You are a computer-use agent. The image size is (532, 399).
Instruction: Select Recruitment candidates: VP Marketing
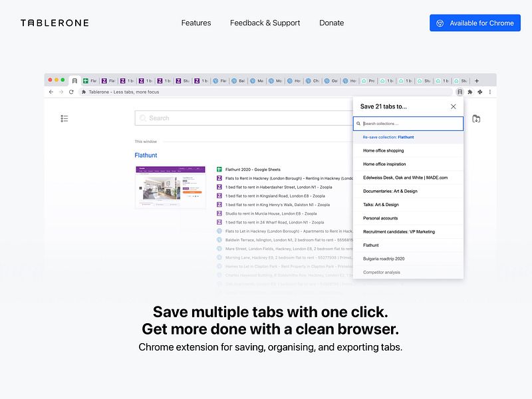pyautogui.click(x=408, y=231)
